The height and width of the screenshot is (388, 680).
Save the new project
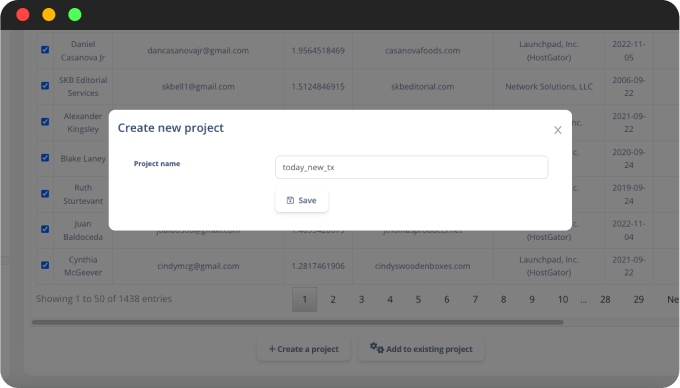click(301, 200)
